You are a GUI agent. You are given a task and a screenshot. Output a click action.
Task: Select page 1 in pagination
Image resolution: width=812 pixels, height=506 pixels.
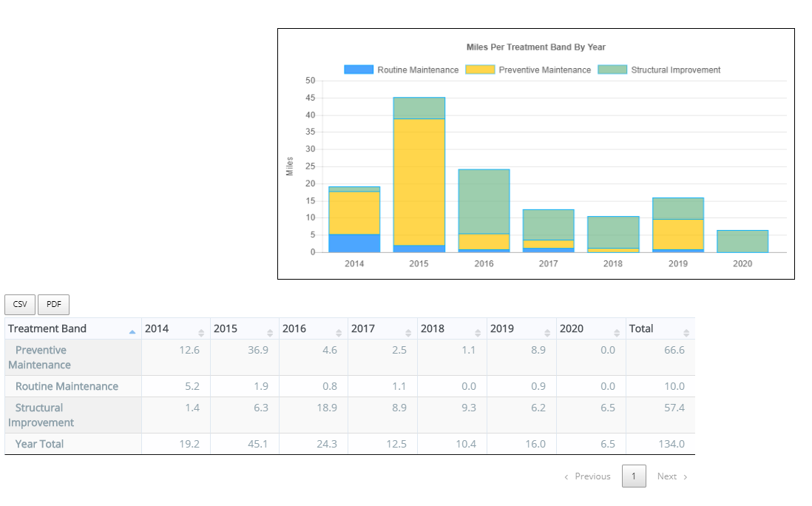pyautogui.click(x=634, y=476)
